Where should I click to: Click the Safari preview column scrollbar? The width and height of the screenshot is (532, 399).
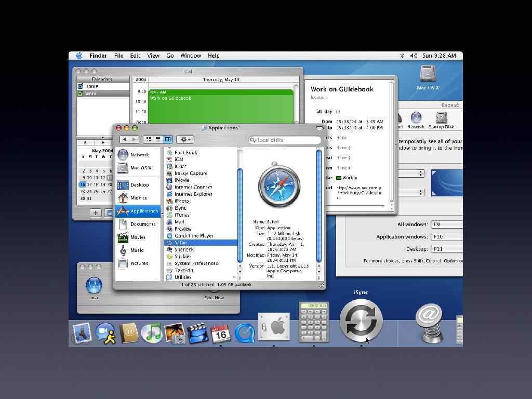(x=318, y=206)
